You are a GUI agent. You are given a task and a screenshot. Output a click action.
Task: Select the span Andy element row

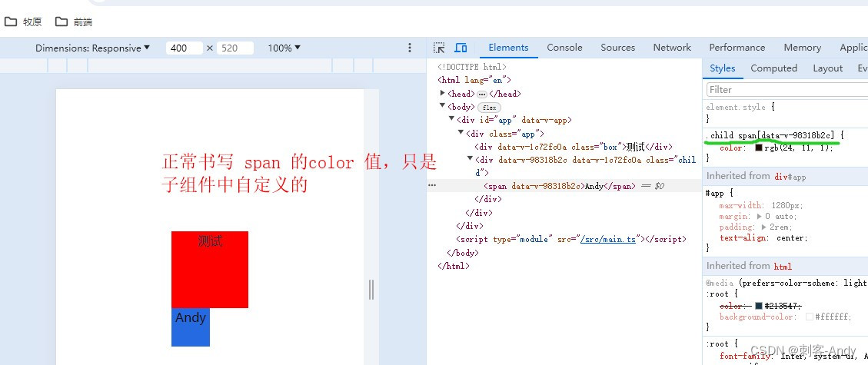(x=564, y=187)
